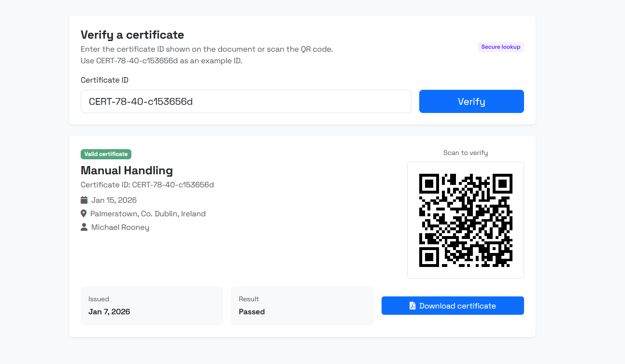Click the example ID CERT-78-40-c153656d link
625x364 pixels.
(136, 60)
